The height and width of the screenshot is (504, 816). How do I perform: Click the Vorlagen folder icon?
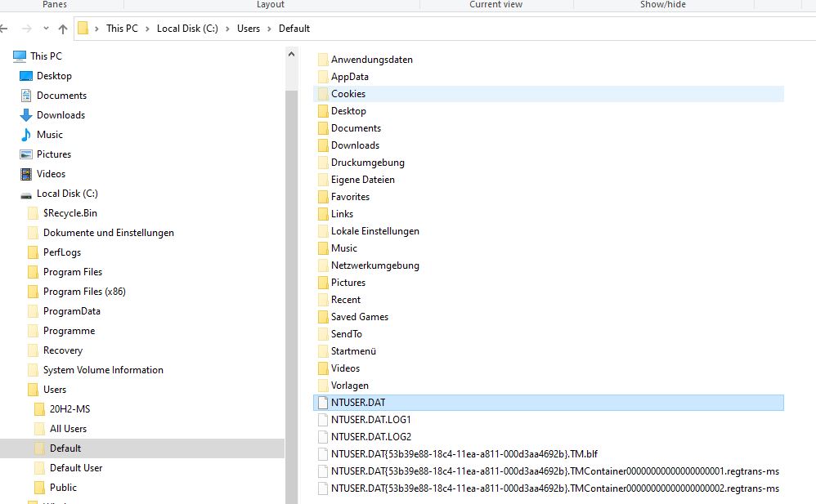tap(323, 386)
